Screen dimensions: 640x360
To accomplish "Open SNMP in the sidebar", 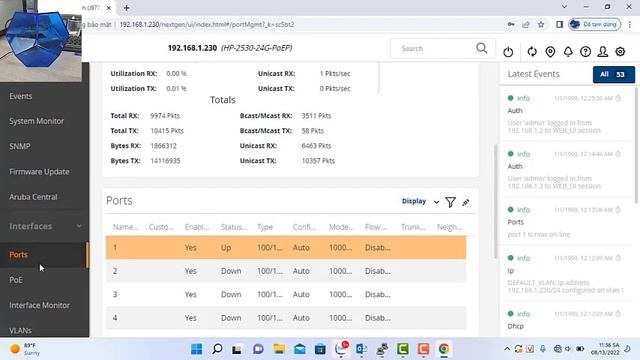I will 20,146.
